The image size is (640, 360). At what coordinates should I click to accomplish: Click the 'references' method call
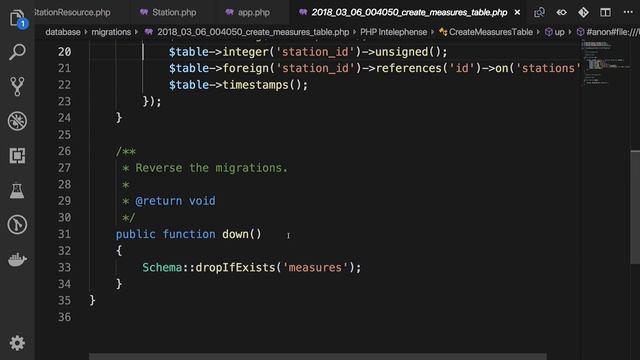click(409, 68)
